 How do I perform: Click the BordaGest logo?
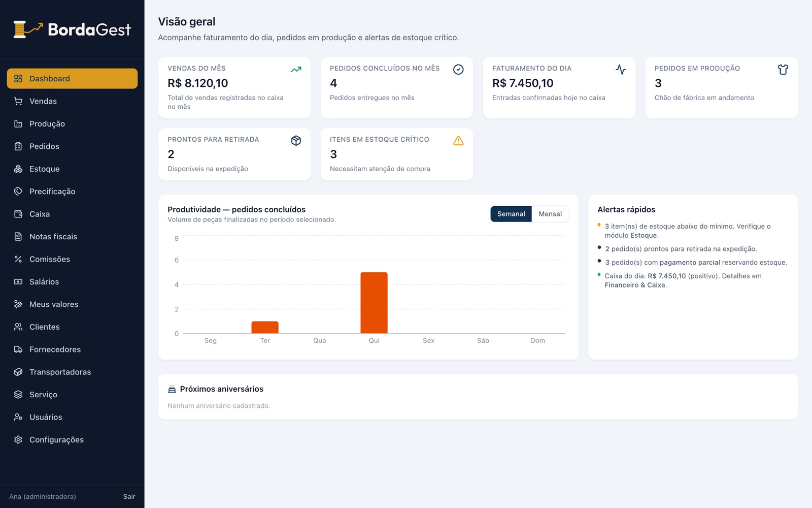[72, 29]
